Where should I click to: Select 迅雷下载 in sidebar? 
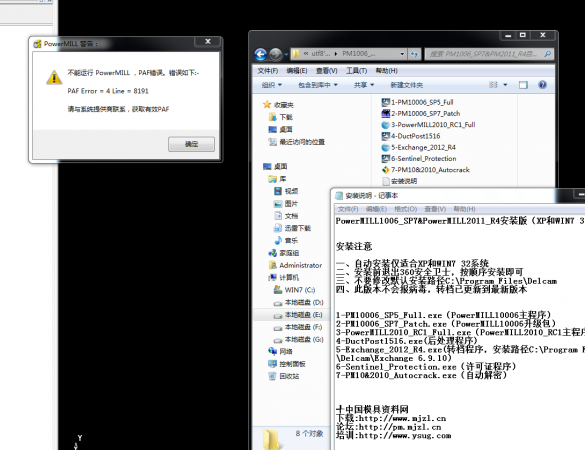pyautogui.click(x=292, y=228)
